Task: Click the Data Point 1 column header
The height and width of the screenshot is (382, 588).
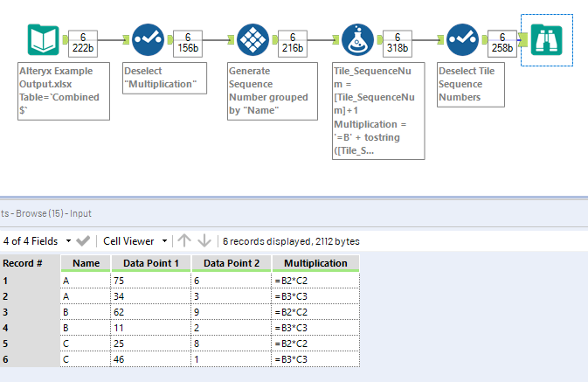Action: 151,263
